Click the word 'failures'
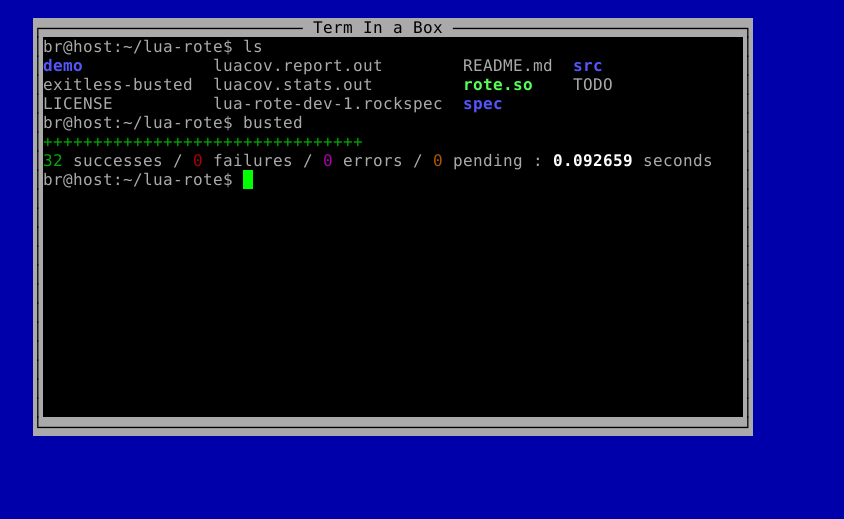The image size is (844, 519). point(252,160)
